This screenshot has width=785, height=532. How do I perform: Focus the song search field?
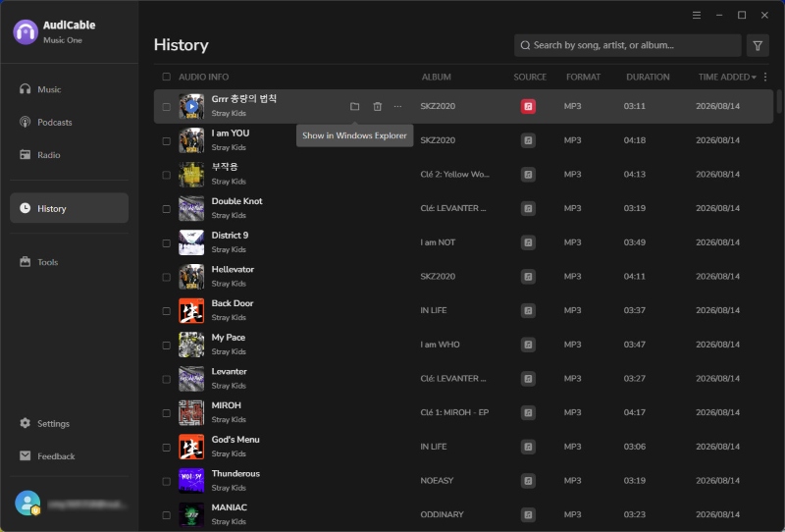click(627, 45)
